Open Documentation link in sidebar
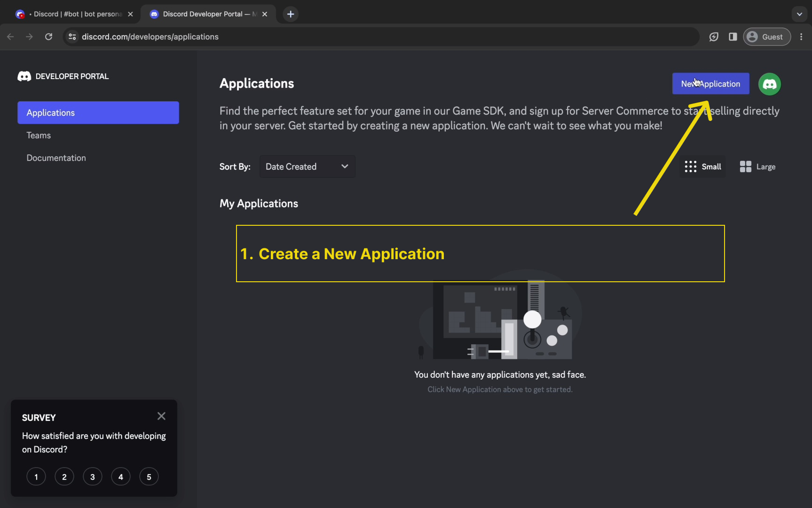This screenshot has width=812, height=508. click(56, 158)
